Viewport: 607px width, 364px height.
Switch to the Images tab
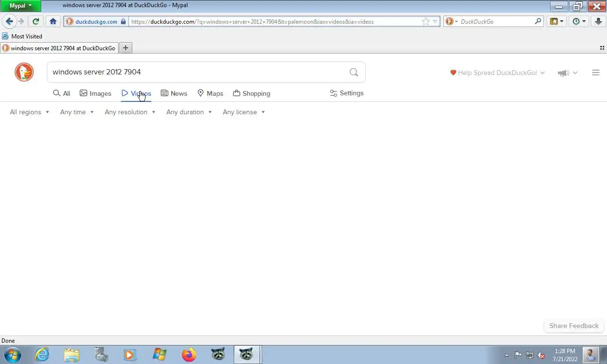pos(95,93)
